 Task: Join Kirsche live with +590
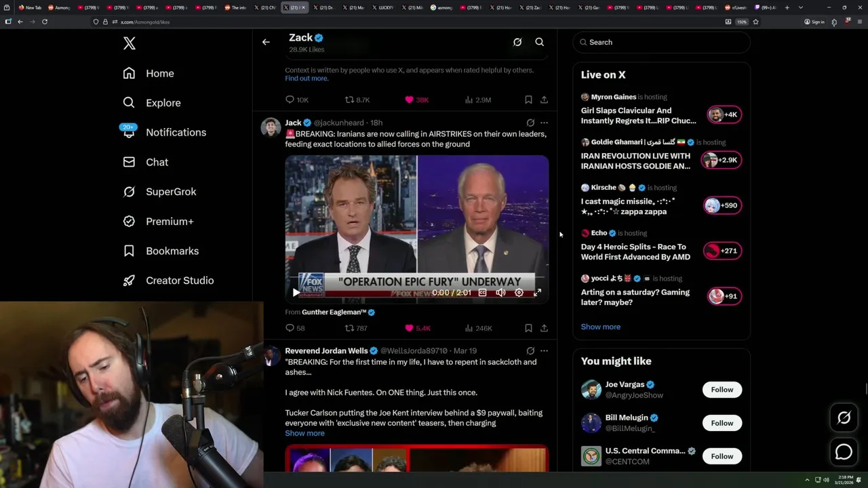(x=723, y=205)
